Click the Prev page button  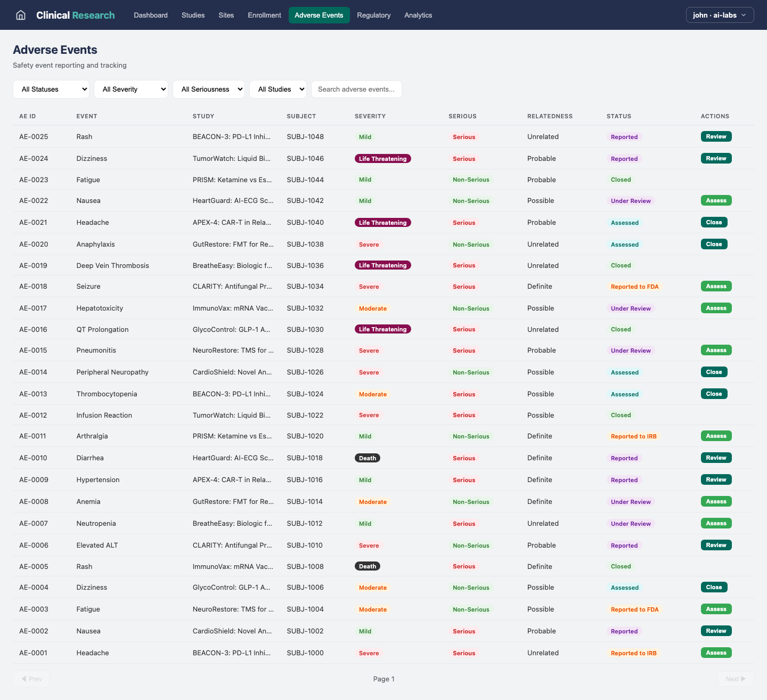(31, 679)
